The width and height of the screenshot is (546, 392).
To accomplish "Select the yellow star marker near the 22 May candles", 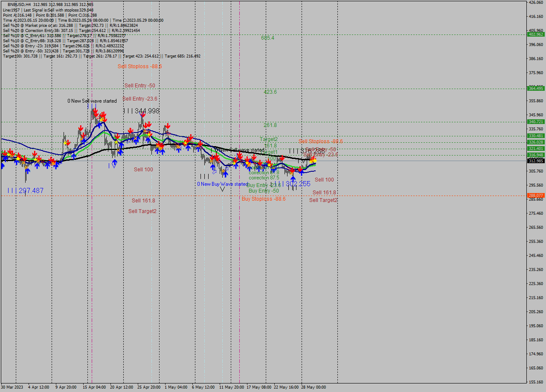I will tap(269, 165).
